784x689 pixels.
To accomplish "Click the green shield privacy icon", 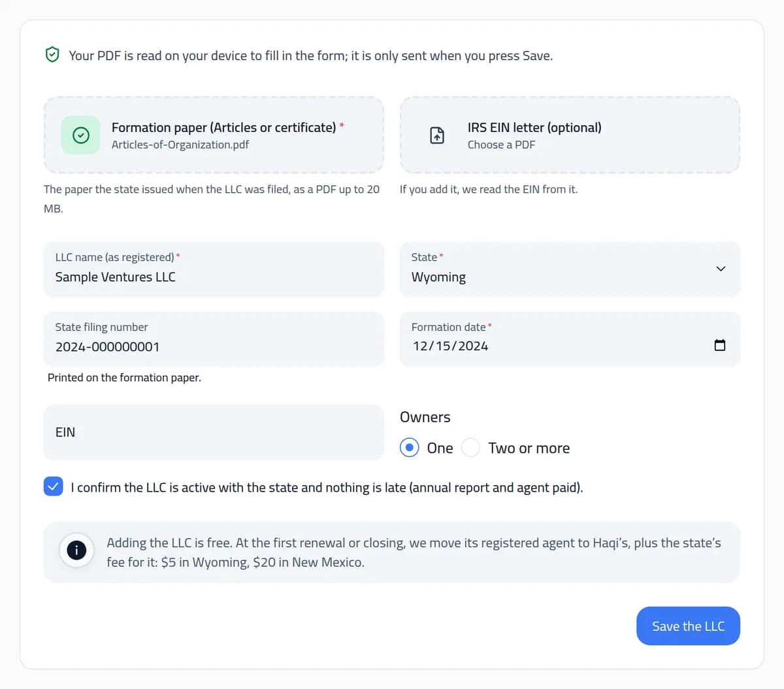I will pos(52,55).
